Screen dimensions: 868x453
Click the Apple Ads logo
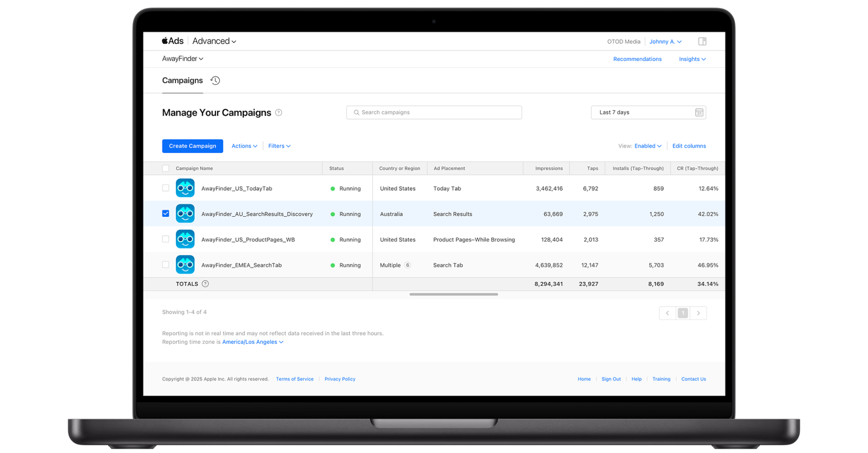click(x=172, y=41)
